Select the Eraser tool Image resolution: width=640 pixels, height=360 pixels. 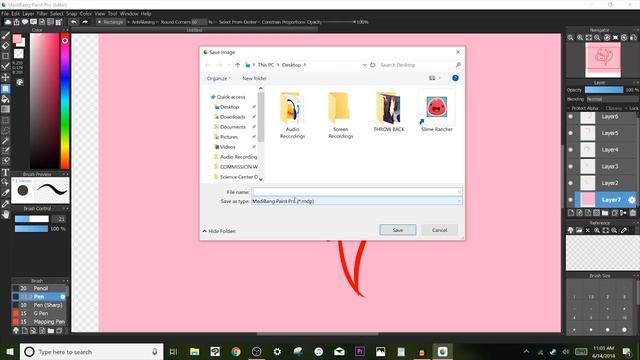click(x=5, y=46)
